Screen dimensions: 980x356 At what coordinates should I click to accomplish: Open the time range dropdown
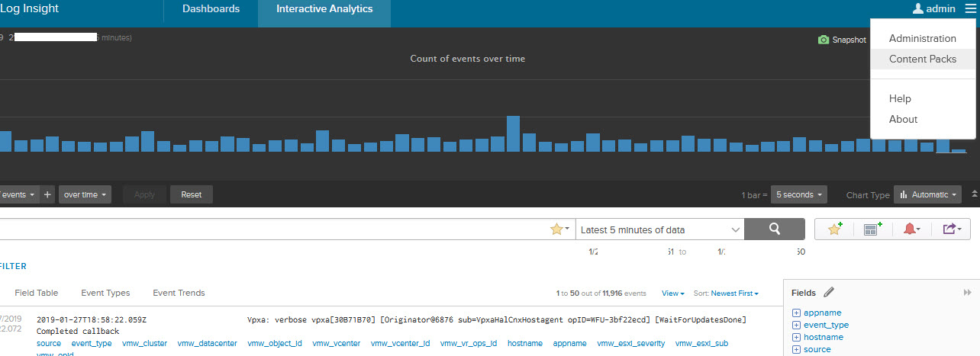click(659, 229)
